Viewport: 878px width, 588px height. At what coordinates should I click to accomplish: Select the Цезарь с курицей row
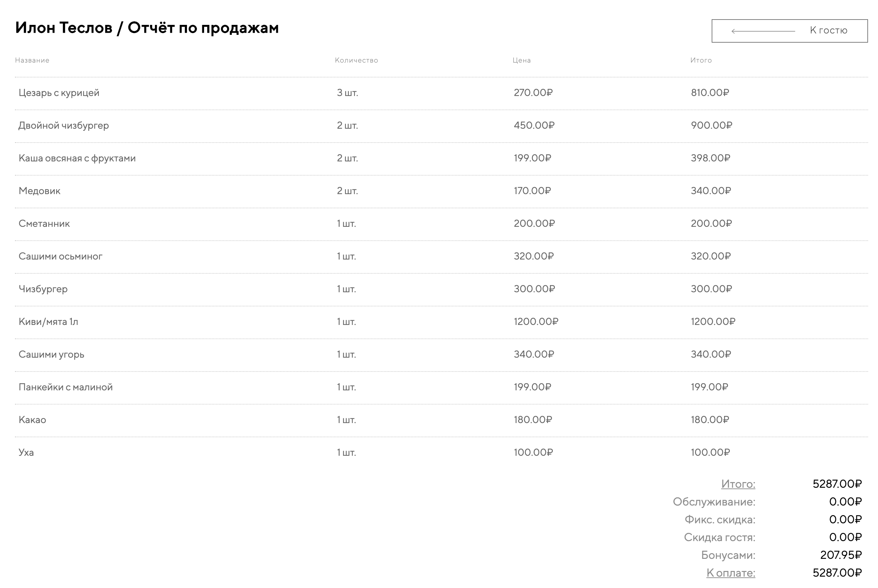pos(59,93)
